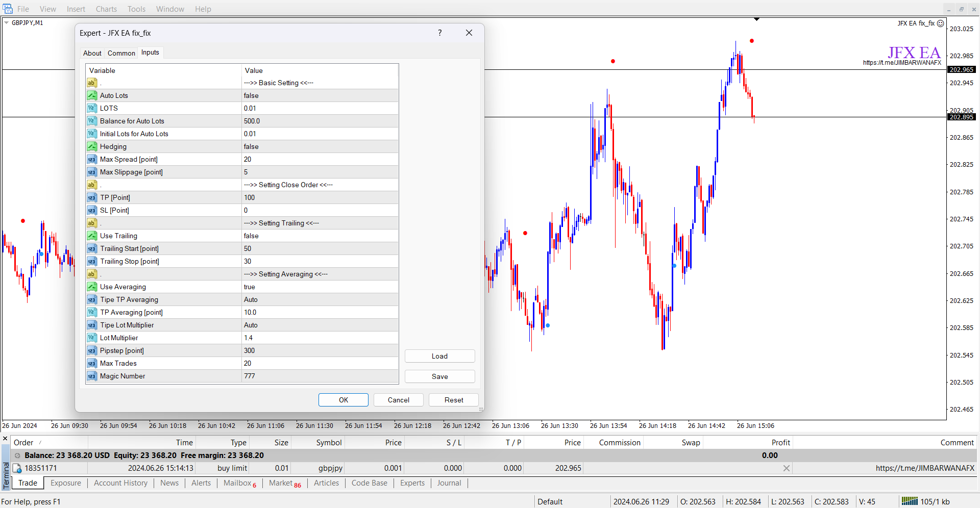Click the chart shift triangle marker
The image size is (980, 508).
pyautogui.click(x=756, y=19)
